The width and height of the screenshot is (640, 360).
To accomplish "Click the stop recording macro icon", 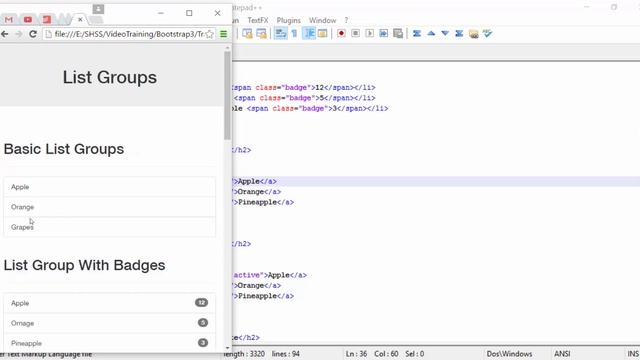I will 356,33.
